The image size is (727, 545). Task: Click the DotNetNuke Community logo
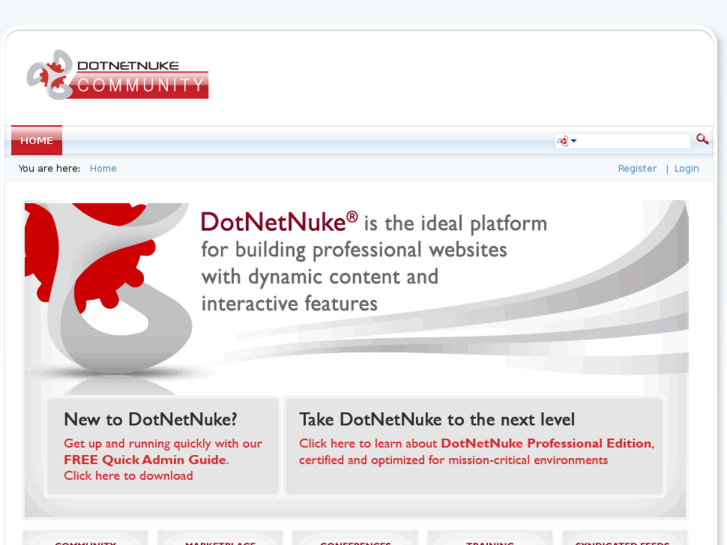click(x=117, y=75)
